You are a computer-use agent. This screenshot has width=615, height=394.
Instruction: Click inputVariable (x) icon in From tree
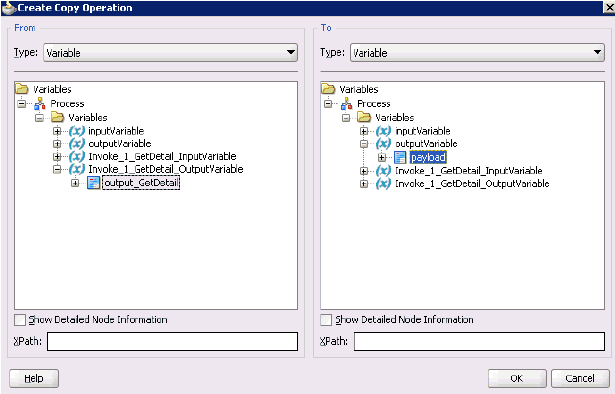[77, 131]
